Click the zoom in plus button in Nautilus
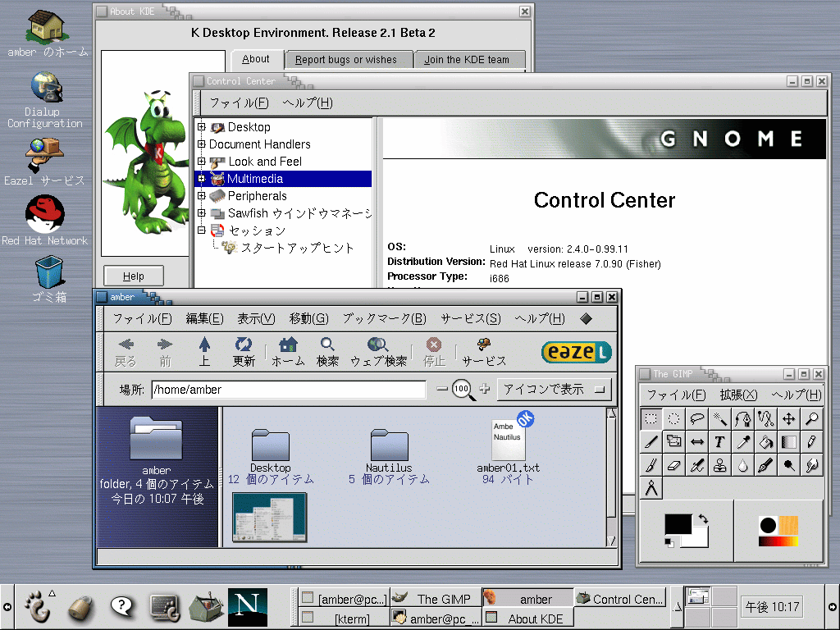Screen dimensions: 840x630 click(484, 389)
